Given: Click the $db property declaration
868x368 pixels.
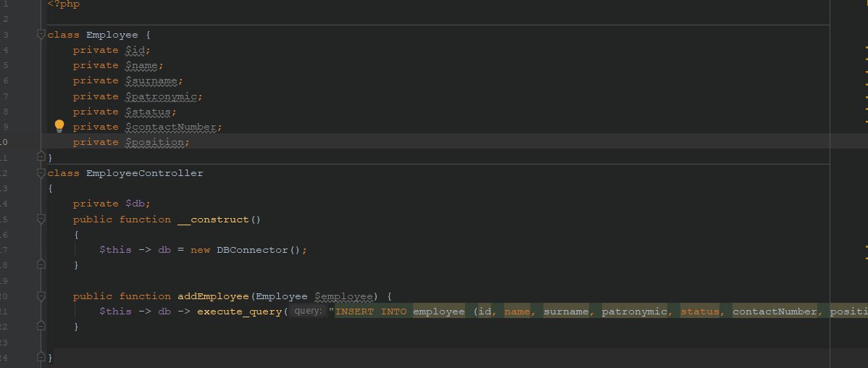Looking at the screenshot, I should (135, 204).
